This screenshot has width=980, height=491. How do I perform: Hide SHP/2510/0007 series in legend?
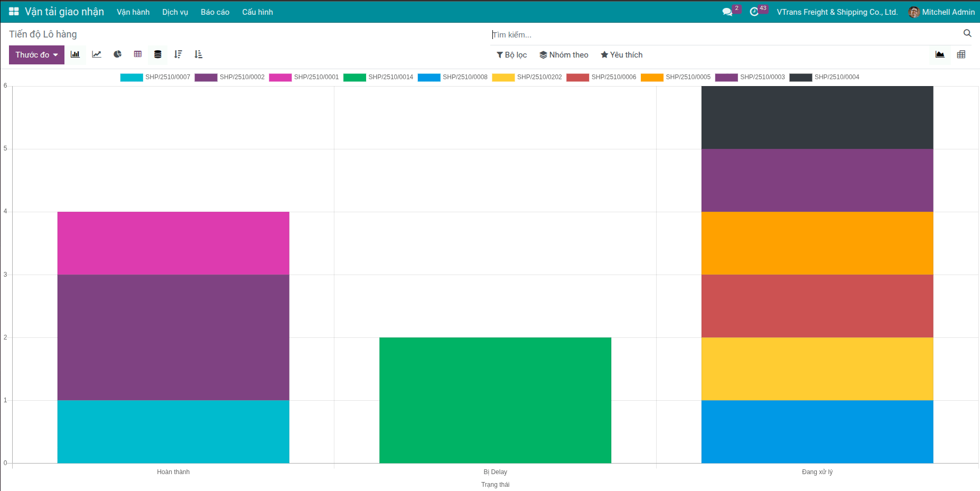click(155, 77)
